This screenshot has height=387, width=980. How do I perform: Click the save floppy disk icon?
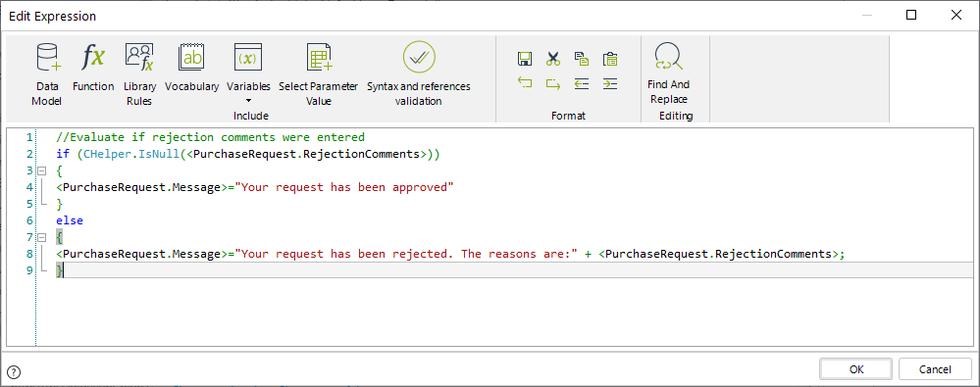click(525, 60)
